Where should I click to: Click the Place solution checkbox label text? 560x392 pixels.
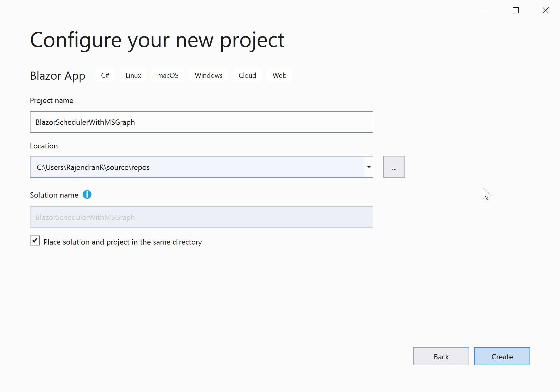point(123,242)
